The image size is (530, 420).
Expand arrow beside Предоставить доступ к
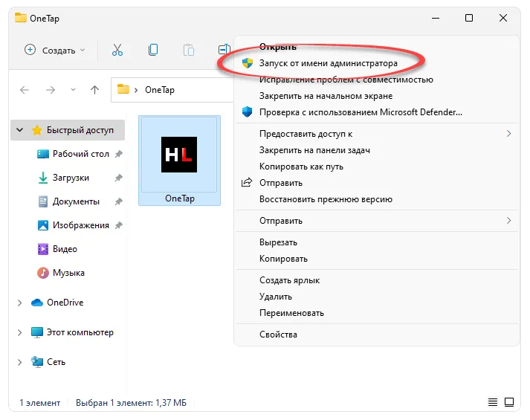coord(508,134)
